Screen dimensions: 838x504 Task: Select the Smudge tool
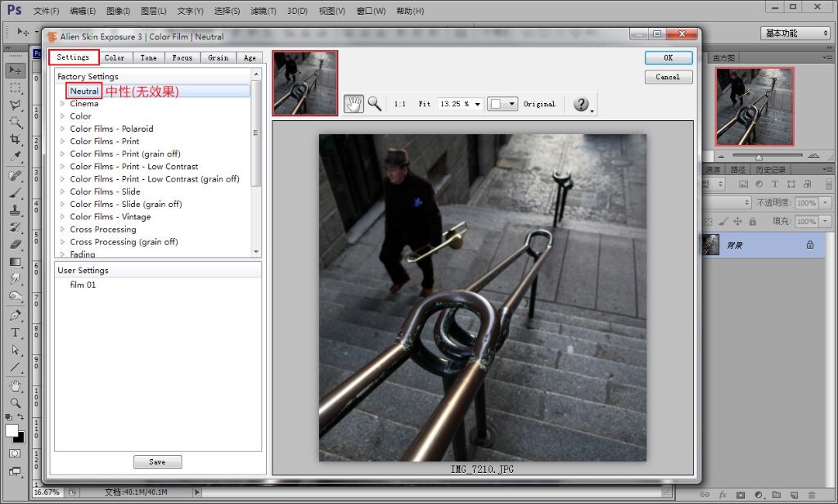[x=15, y=279]
